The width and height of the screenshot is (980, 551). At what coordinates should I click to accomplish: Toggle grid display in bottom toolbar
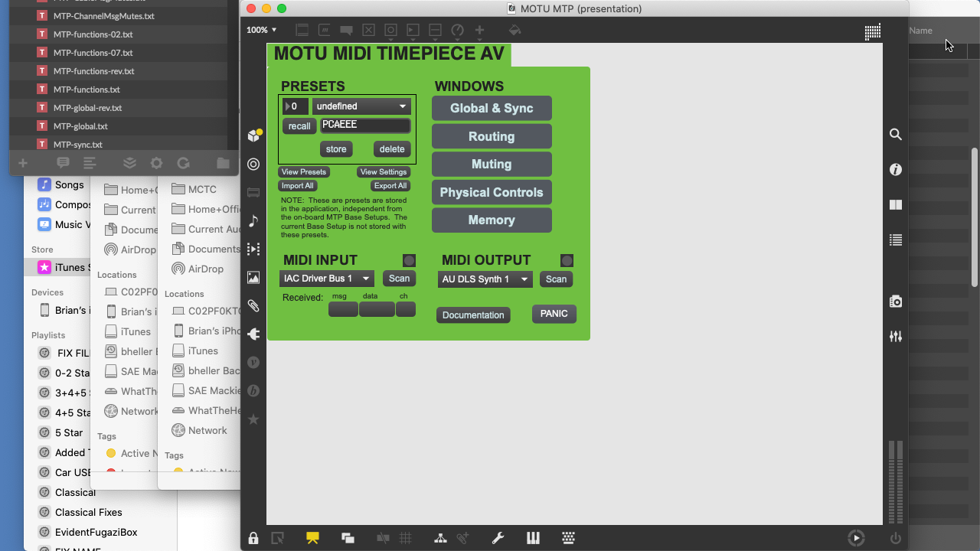405,538
